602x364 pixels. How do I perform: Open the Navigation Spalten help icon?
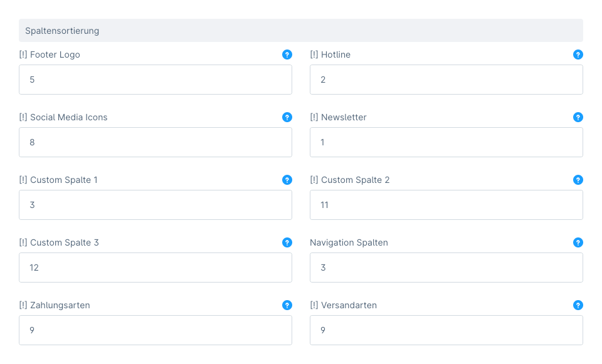(x=578, y=242)
